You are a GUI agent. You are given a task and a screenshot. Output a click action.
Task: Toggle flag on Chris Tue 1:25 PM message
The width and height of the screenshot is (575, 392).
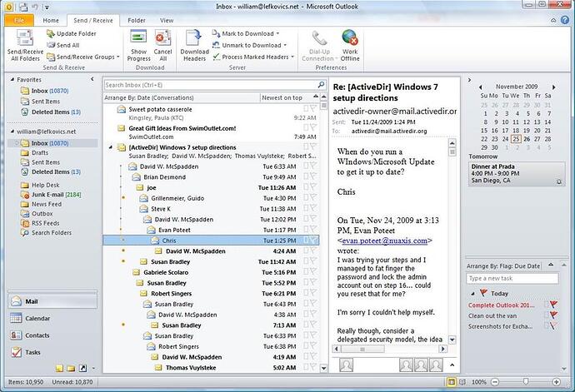[313, 240]
